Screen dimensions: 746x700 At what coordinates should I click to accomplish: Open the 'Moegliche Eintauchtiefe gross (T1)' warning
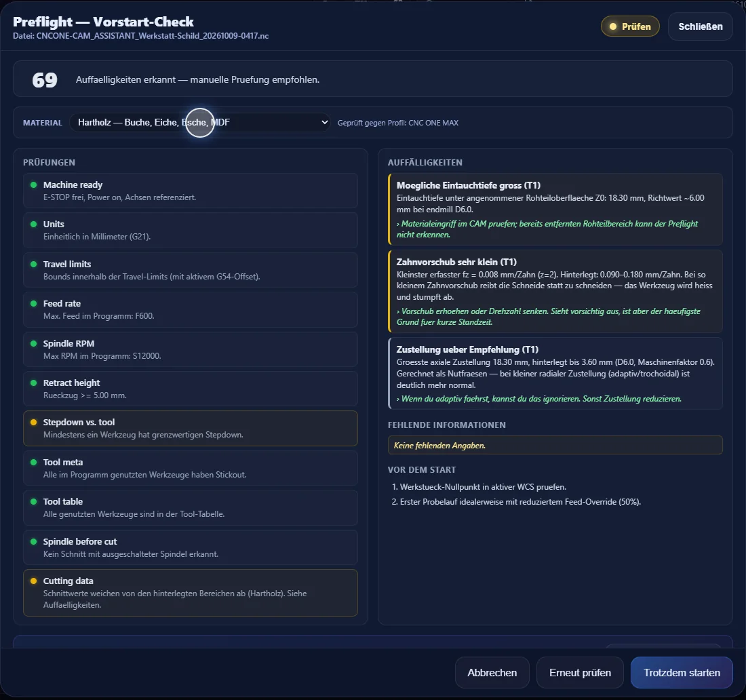555,210
